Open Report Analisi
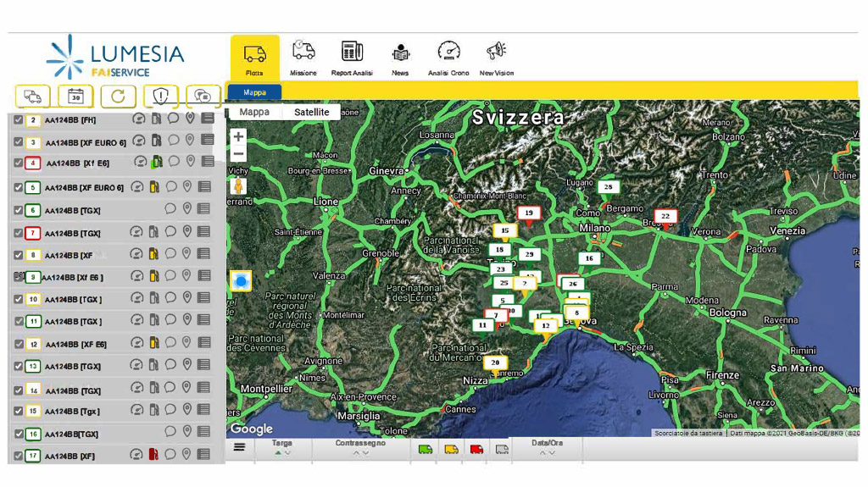Screen dimensions: 868x487 [352, 58]
